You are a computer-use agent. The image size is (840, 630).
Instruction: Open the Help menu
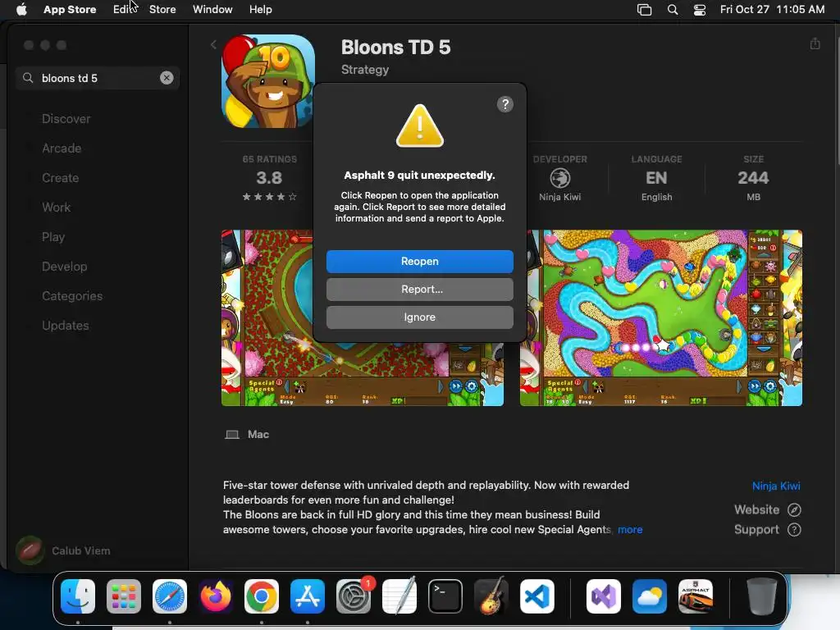260,9
